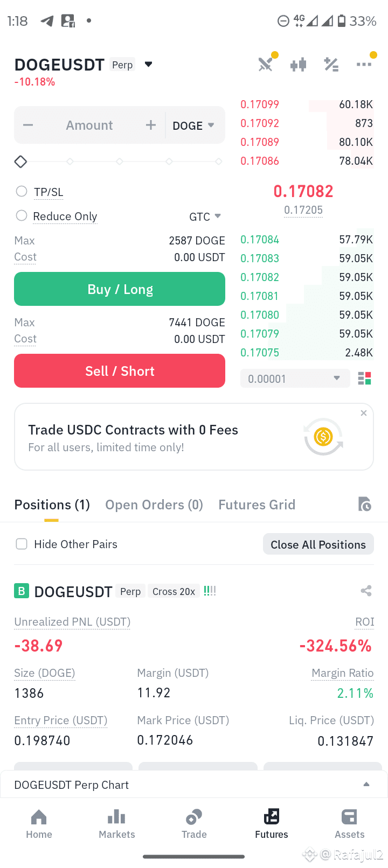Viewport: 388px width, 868px height.
Task: Tap Close All Positions button
Action: [x=318, y=544]
